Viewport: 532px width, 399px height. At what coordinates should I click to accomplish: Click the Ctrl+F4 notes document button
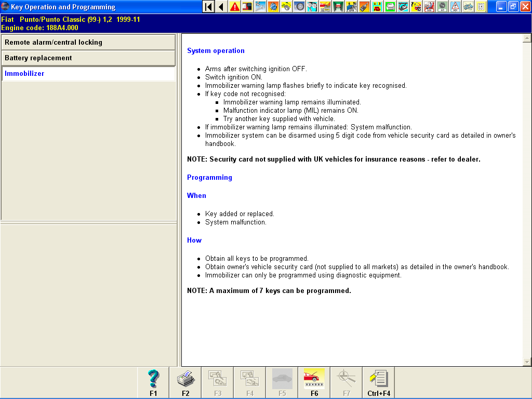tap(379, 382)
